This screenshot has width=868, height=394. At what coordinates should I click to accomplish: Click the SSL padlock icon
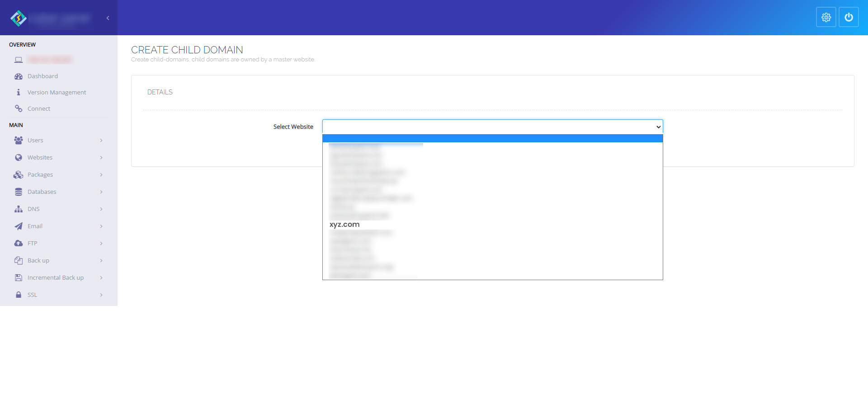click(19, 295)
